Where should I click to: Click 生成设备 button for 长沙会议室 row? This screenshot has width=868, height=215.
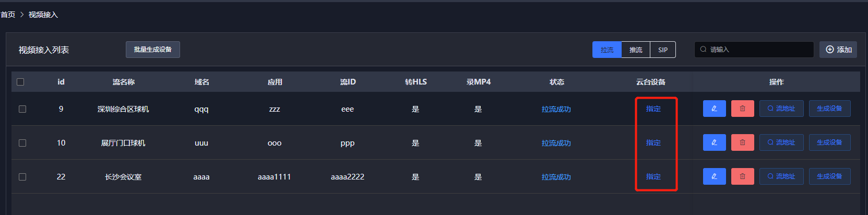829,176
